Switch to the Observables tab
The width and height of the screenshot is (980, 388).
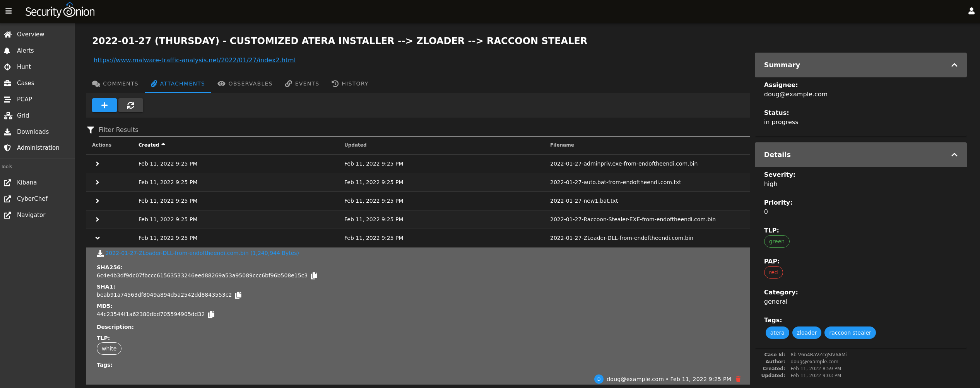tap(245, 84)
